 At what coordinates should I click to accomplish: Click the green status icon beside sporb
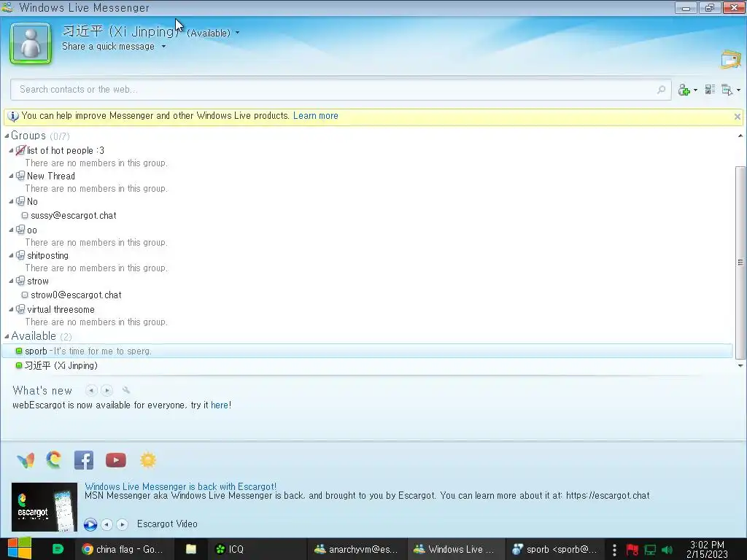point(19,351)
